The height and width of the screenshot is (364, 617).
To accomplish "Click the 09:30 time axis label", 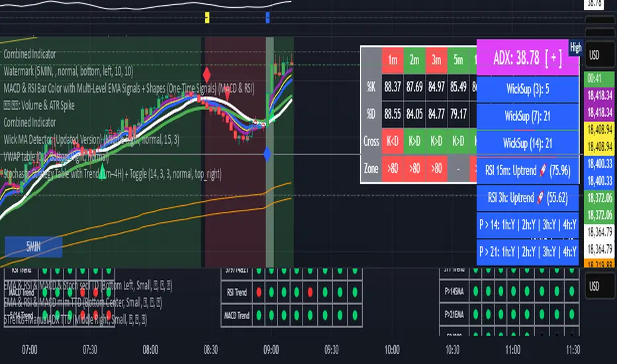I will (x=331, y=350).
